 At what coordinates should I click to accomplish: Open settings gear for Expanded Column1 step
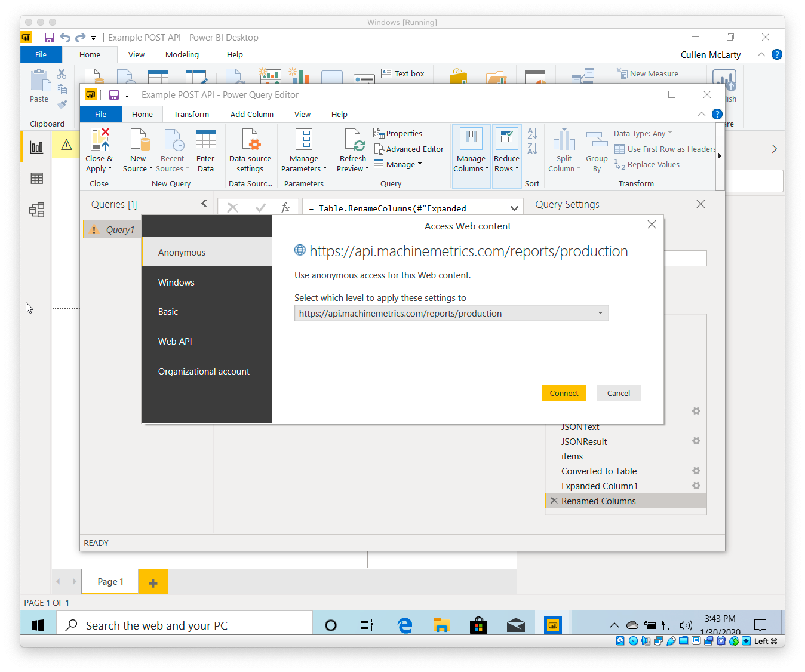point(696,486)
